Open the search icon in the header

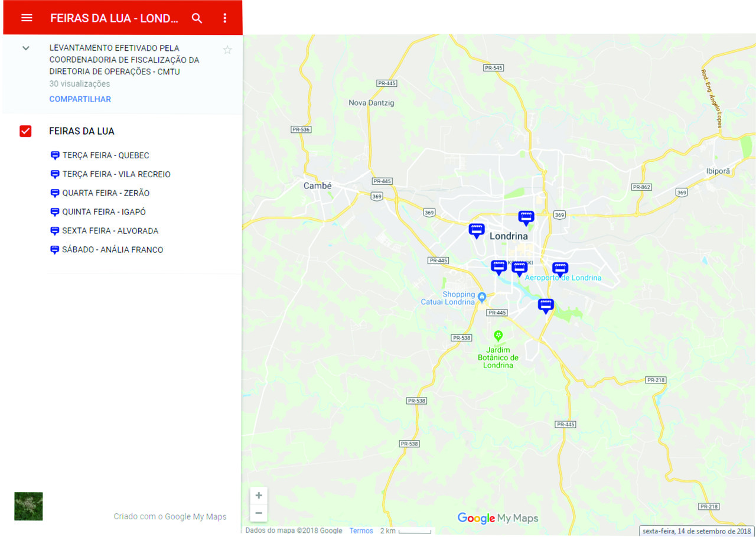click(x=197, y=18)
